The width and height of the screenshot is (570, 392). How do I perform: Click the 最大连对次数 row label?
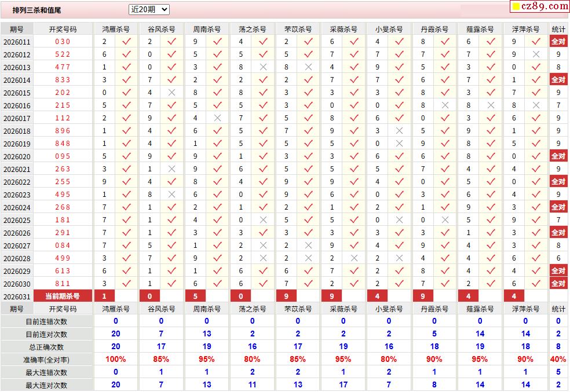pos(46,386)
